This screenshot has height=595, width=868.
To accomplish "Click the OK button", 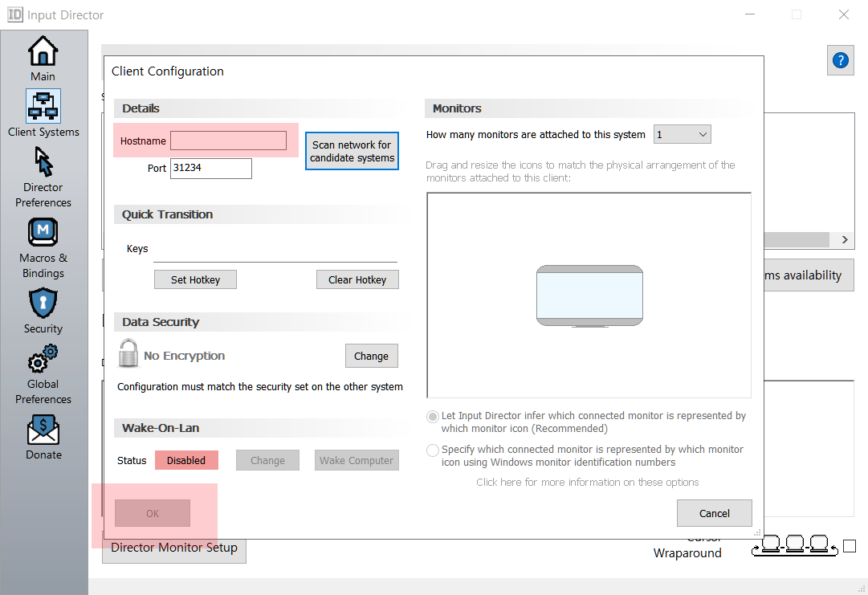I will (153, 514).
